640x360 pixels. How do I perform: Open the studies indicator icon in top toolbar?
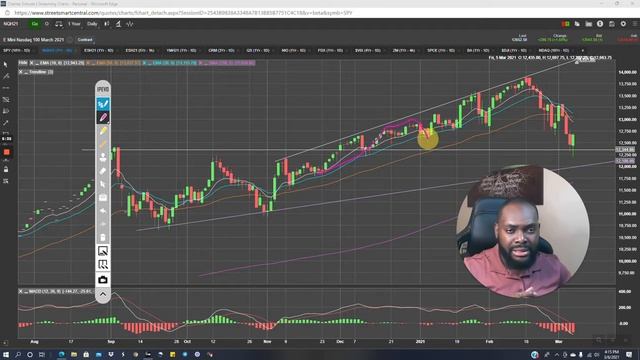pos(130,24)
